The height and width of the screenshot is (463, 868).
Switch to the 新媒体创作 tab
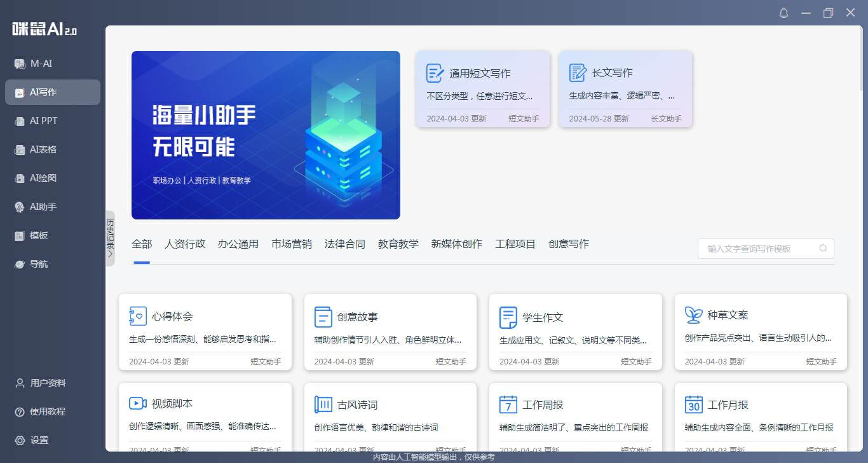tap(456, 244)
